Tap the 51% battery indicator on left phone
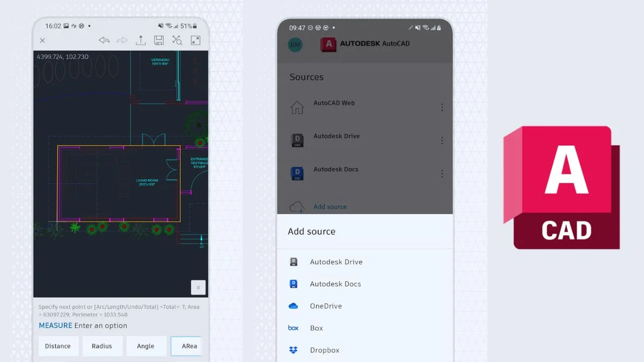 tap(189, 26)
